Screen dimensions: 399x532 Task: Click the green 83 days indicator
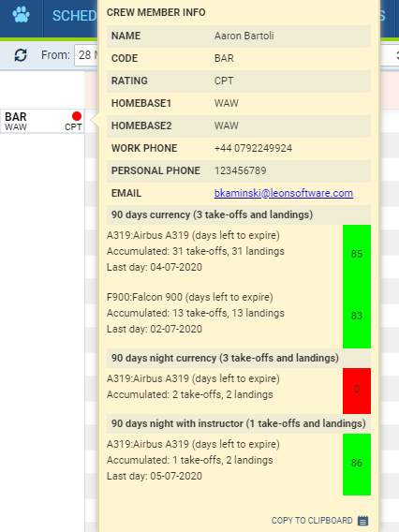click(x=357, y=316)
